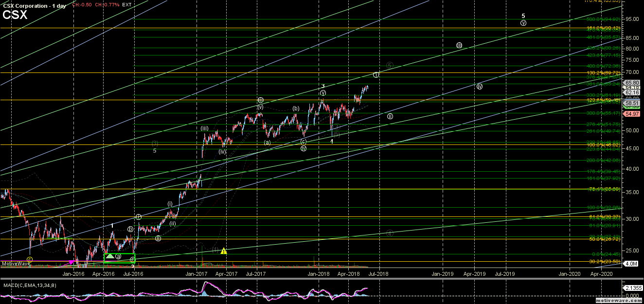The height and width of the screenshot is (304, 644).
Task: Select circled wave i label at future projection
Action: pos(376,75)
